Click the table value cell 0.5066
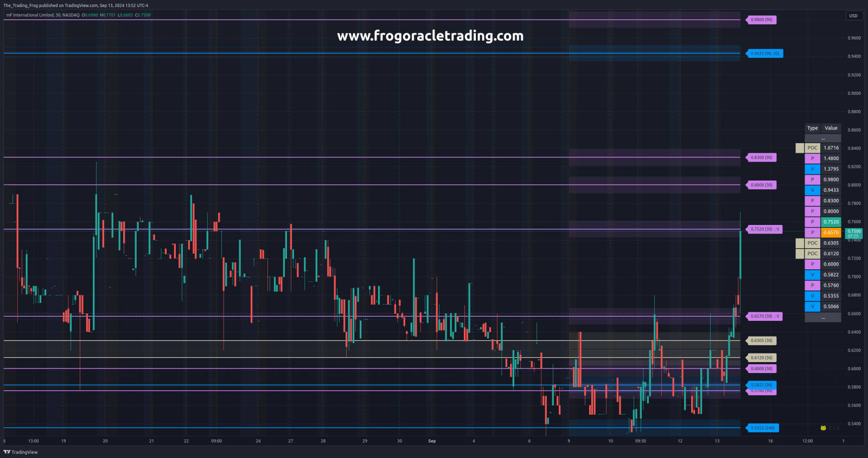The width and height of the screenshot is (868, 458). pos(831,307)
